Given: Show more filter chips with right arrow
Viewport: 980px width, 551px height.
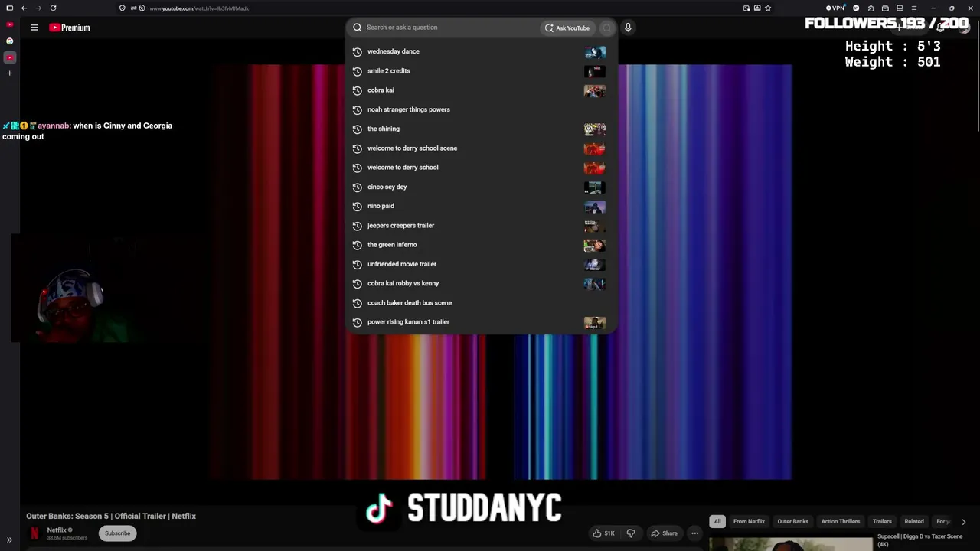Looking at the screenshot, I should (x=963, y=522).
